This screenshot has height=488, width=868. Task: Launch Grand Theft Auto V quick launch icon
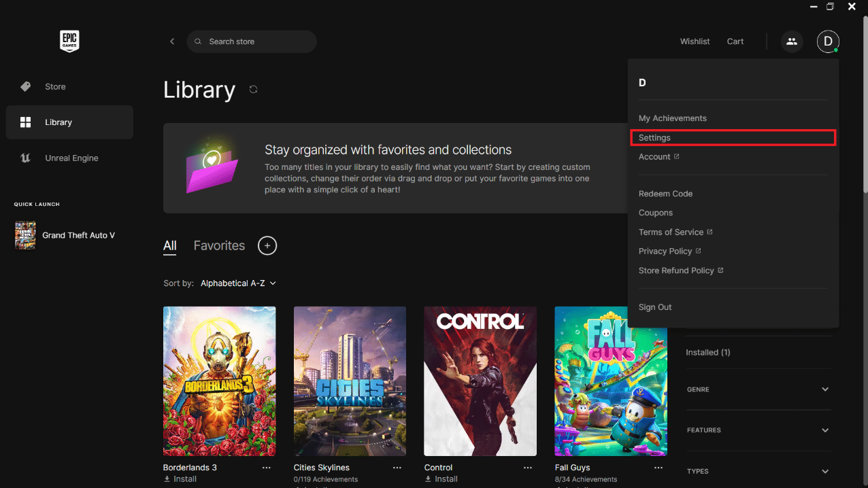(x=25, y=235)
